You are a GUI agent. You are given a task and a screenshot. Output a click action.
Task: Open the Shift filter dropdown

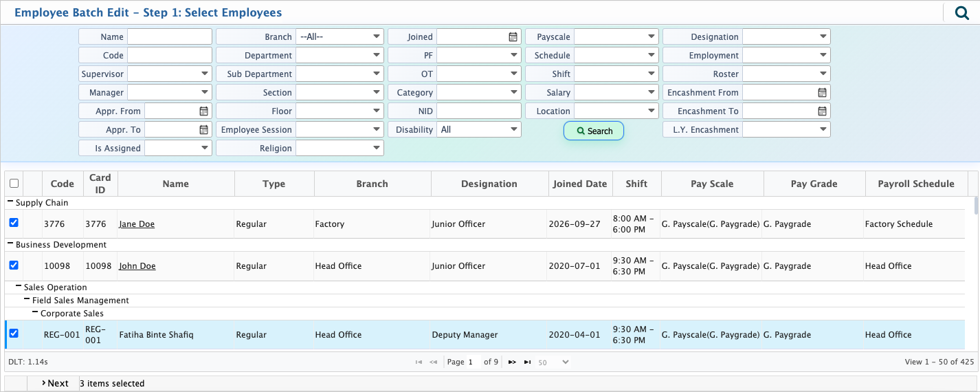pyautogui.click(x=616, y=74)
